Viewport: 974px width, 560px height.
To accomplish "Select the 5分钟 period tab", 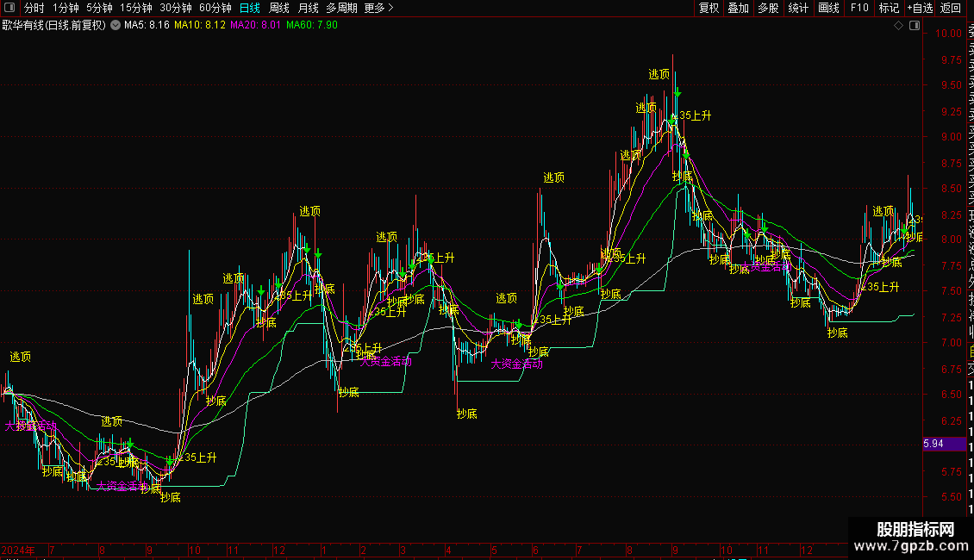I will (99, 8).
